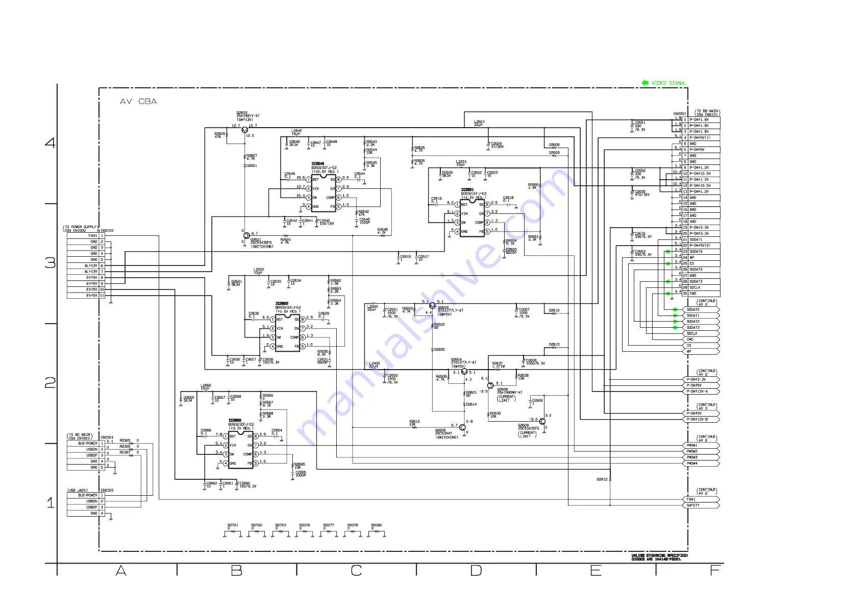Viewport: 868px width, 608px height.
Task: Click P-ON+5V(1) pin 4 of CN2001
Action: tap(701, 138)
